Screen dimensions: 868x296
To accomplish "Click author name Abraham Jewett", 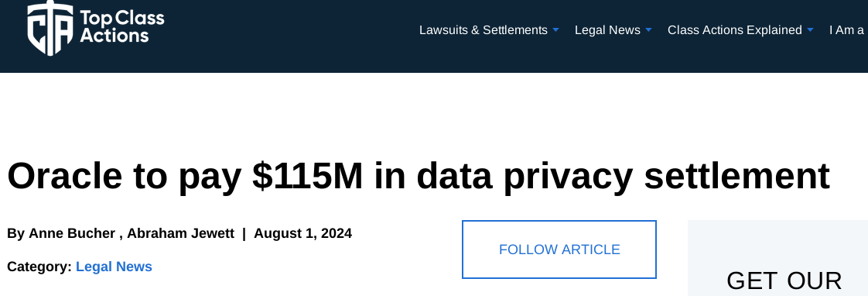I will tap(180, 233).
